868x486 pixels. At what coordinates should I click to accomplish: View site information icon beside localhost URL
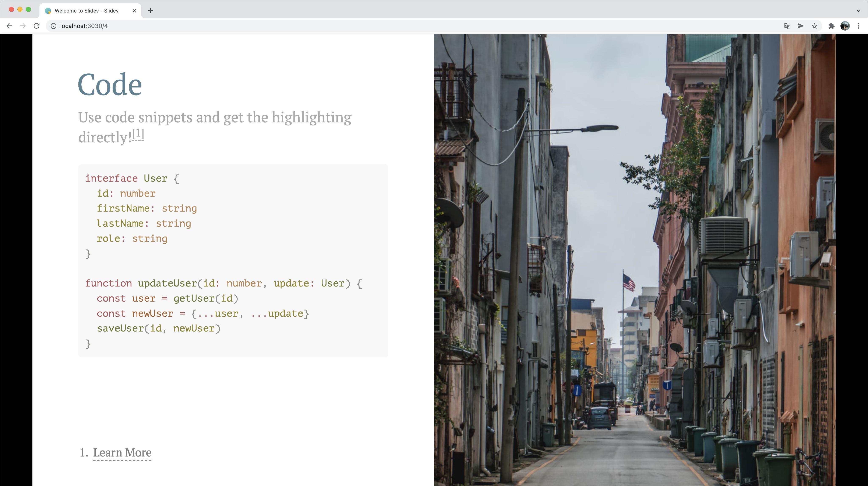(x=53, y=26)
